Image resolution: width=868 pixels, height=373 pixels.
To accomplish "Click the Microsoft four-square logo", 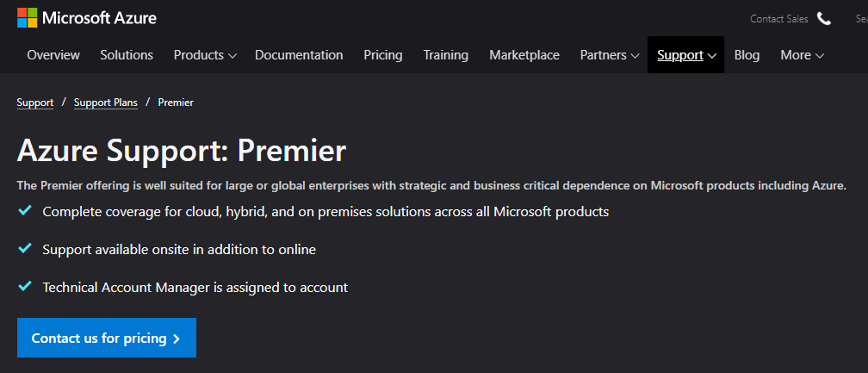I will [x=28, y=18].
